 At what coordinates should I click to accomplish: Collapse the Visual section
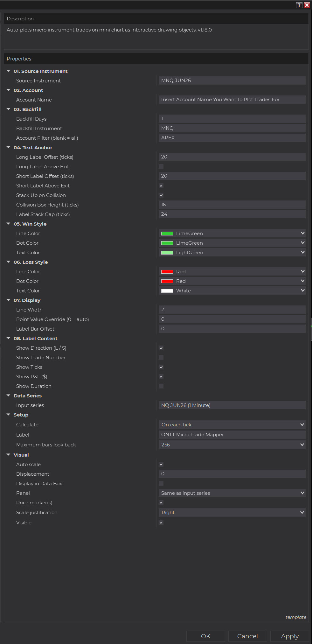[x=9, y=455]
